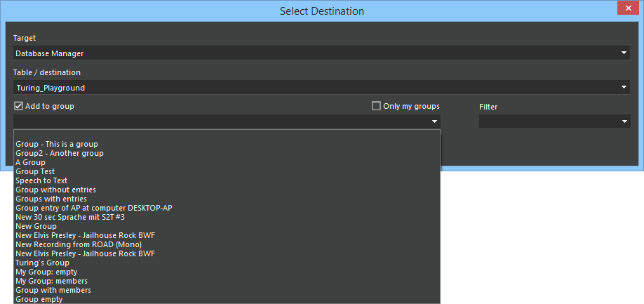The height and width of the screenshot is (304, 644).
Task: Select the 'Group Test' option
Action: click(35, 171)
